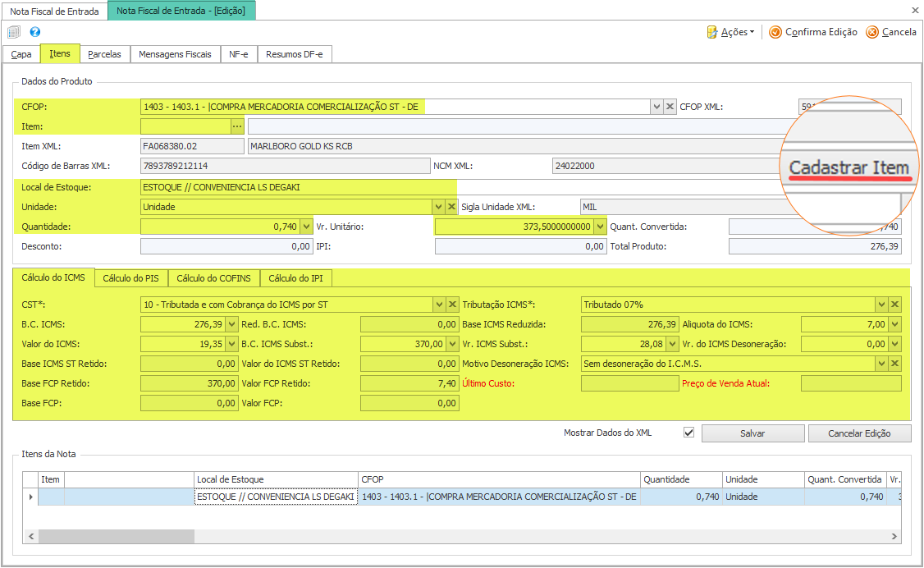Screen dimensions: 924x568
Task: Click the Desconto input field
Action: 226,246
